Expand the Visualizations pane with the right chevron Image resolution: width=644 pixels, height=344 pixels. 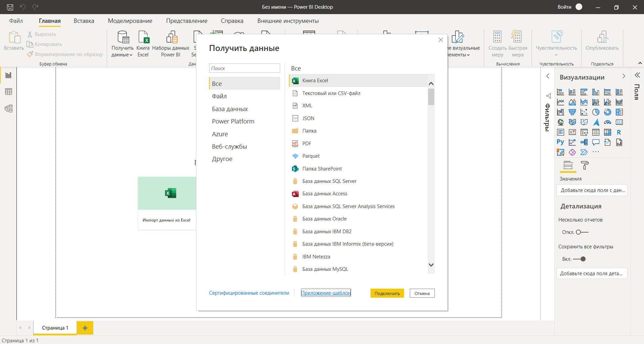coord(624,76)
